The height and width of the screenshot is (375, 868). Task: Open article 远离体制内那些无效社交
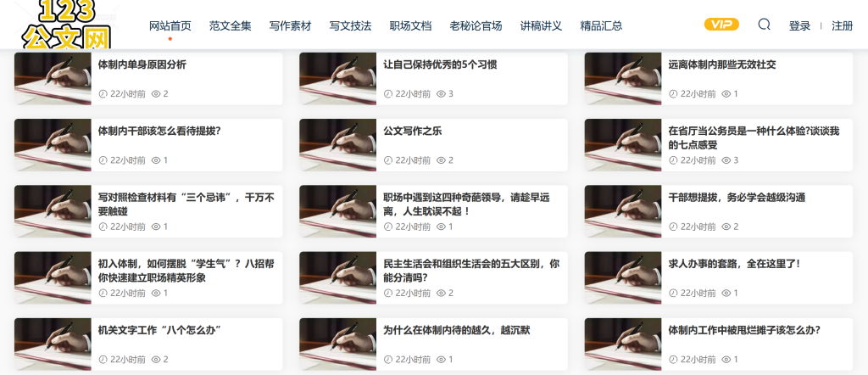coord(722,64)
